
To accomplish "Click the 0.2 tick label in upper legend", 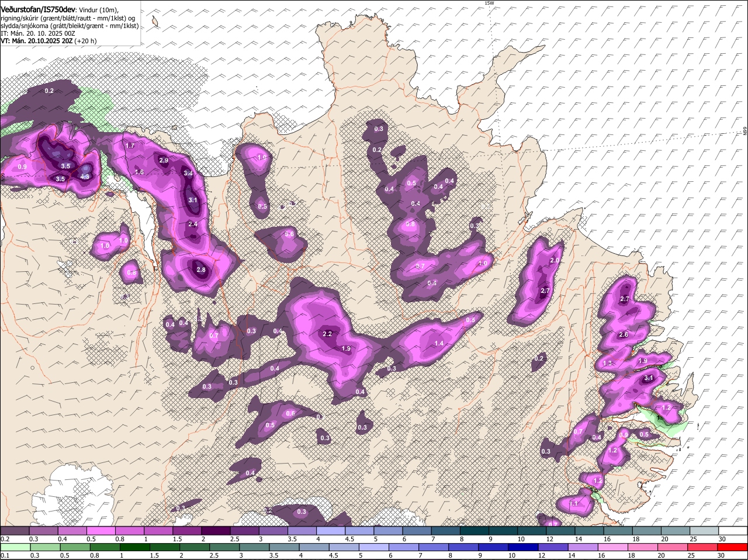I will point(5,538).
